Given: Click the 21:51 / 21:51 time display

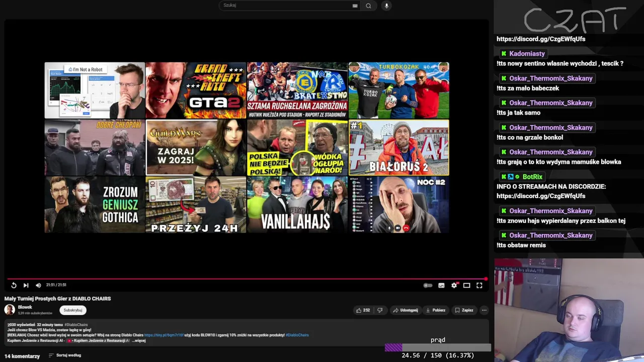Looking at the screenshot, I should point(56,285).
